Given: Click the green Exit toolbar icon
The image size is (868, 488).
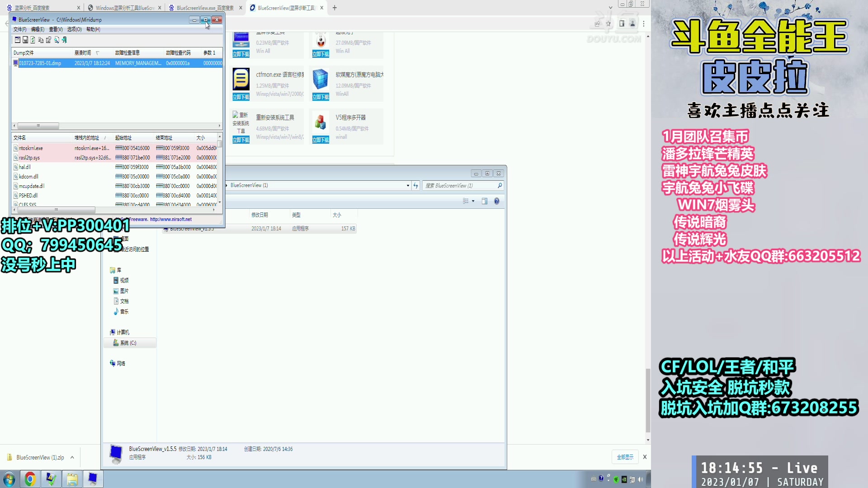Looking at the screenshot, I should click(x=64, y=40).
